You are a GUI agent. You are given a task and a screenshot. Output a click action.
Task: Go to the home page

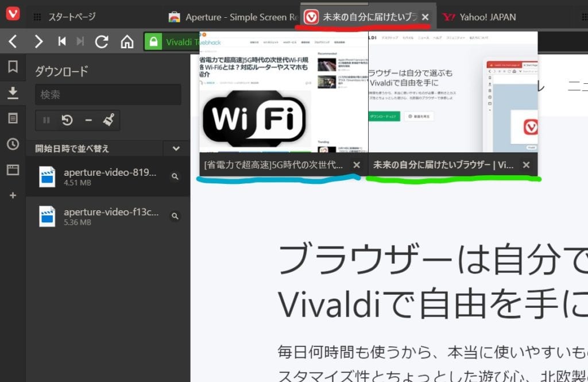click(127, 42)
